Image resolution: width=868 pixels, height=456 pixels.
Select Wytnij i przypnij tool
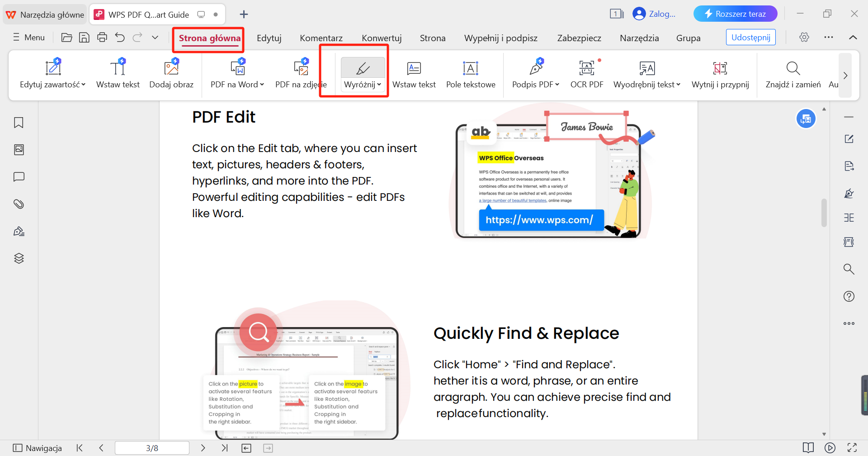[x=720, y=74]
